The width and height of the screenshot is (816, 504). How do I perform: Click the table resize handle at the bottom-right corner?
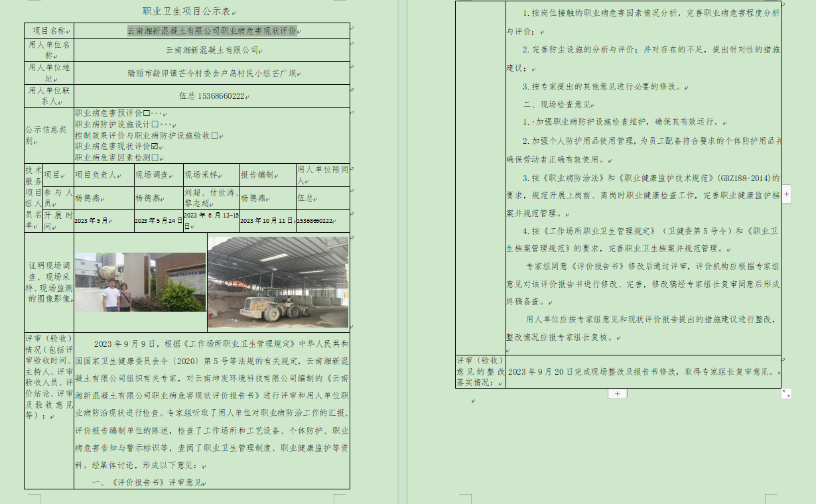[x=786, y=393]
